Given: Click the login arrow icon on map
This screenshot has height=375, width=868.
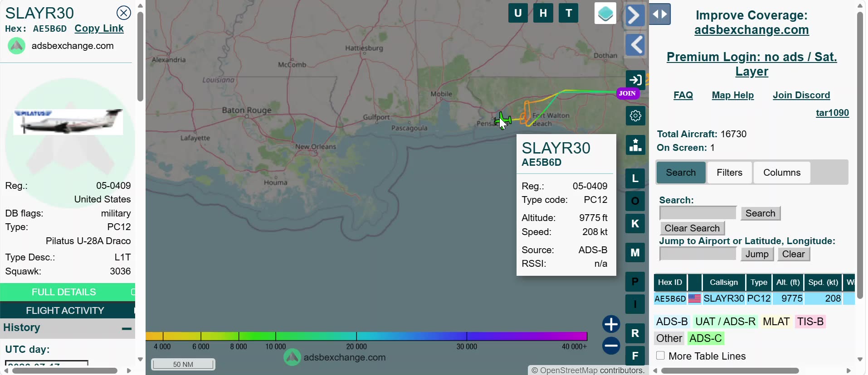Looking at the screenshot, I should 635,80.
